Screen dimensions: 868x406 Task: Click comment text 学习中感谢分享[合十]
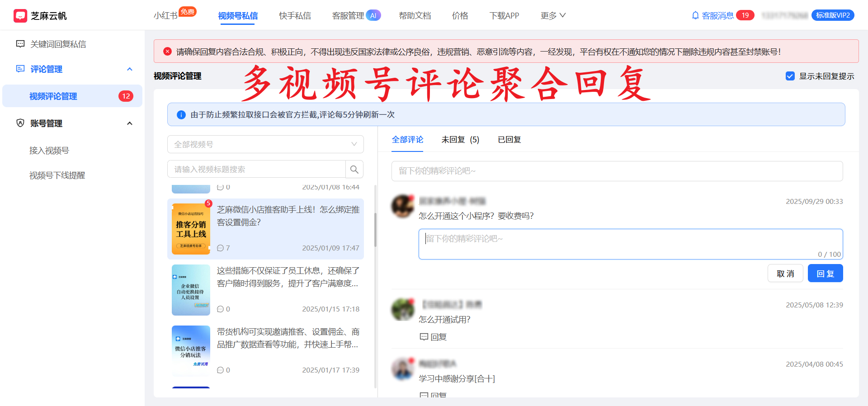(x=457, y=378)
